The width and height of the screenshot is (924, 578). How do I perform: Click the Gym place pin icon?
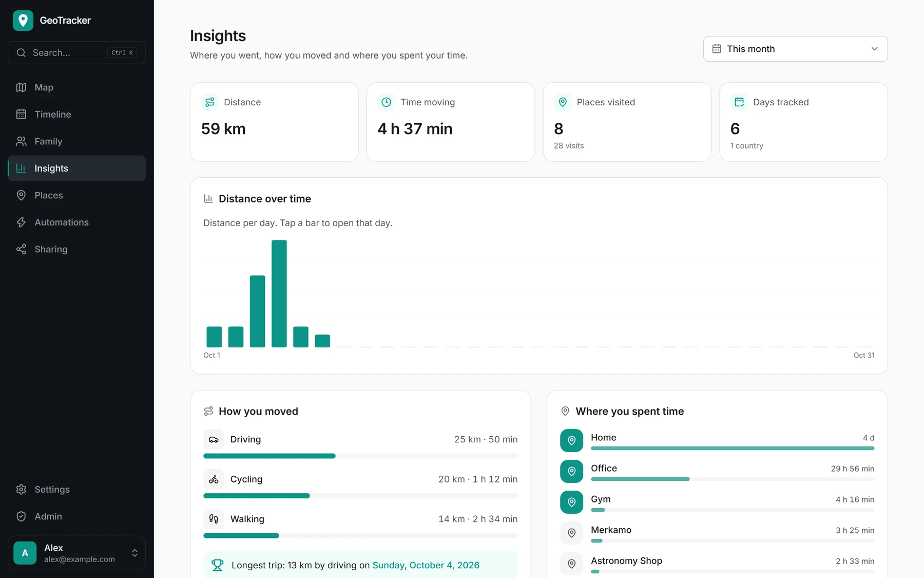click(571, 502)
